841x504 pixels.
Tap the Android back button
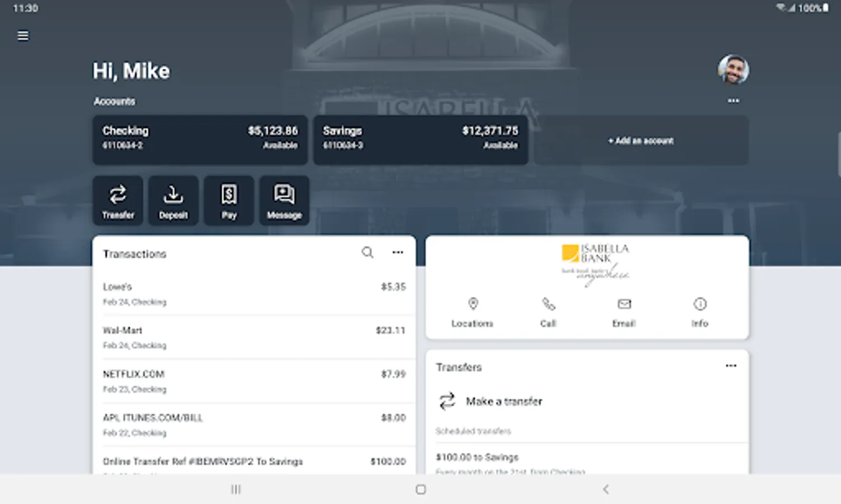(606, 489)
